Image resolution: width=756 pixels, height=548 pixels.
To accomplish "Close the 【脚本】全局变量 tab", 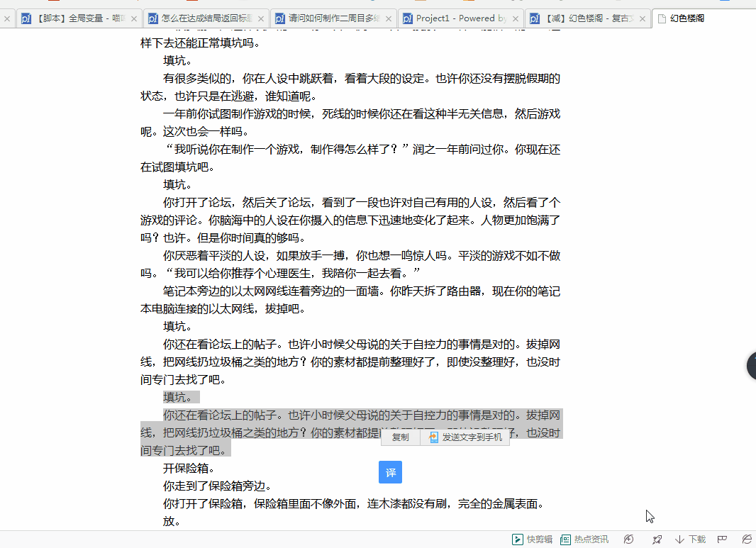I will click(x=134, y=19).
